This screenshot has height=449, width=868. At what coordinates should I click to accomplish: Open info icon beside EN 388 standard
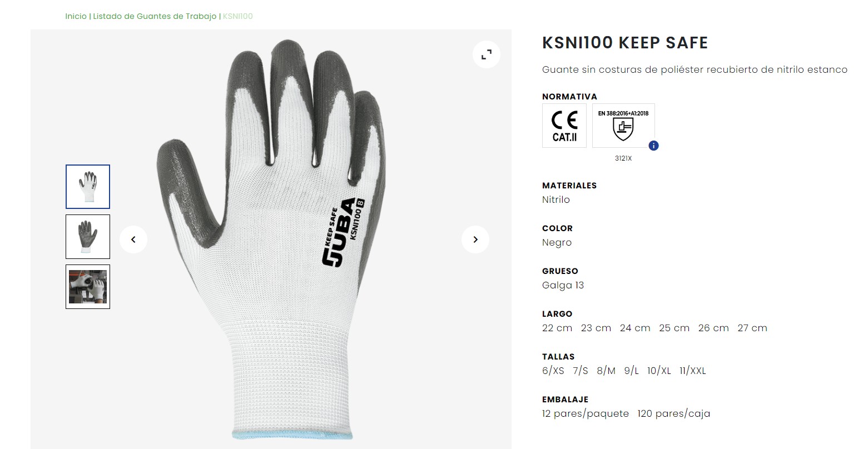[654, 146]
